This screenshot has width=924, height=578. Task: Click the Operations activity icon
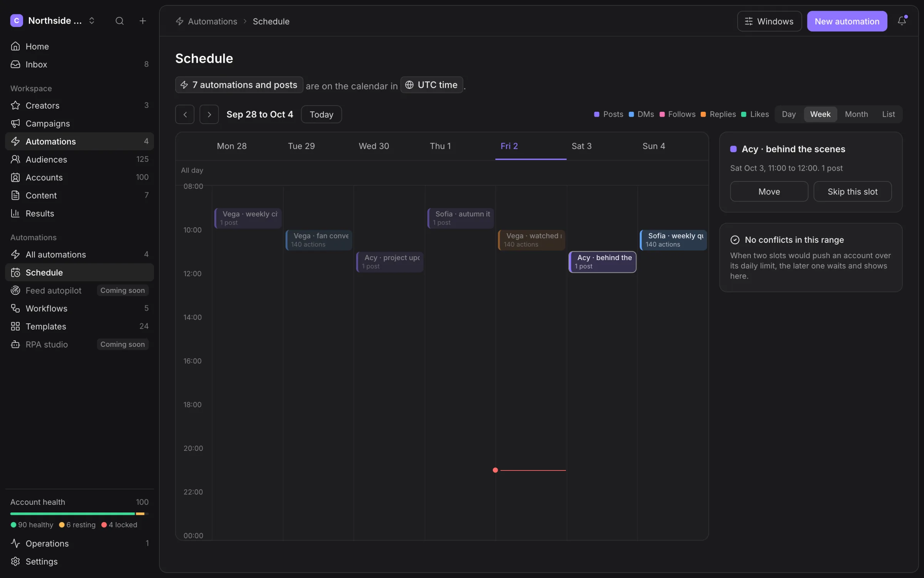[15, 543]
